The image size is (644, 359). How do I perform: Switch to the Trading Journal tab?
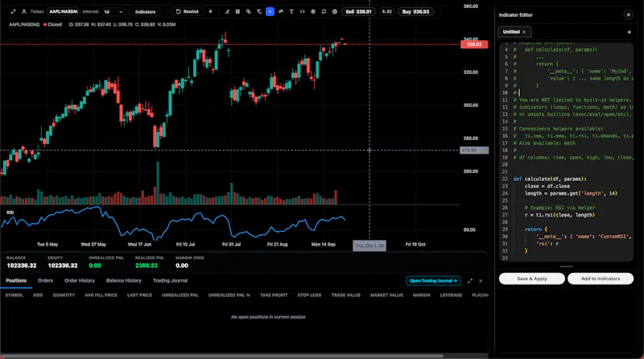tap(170, 281)
